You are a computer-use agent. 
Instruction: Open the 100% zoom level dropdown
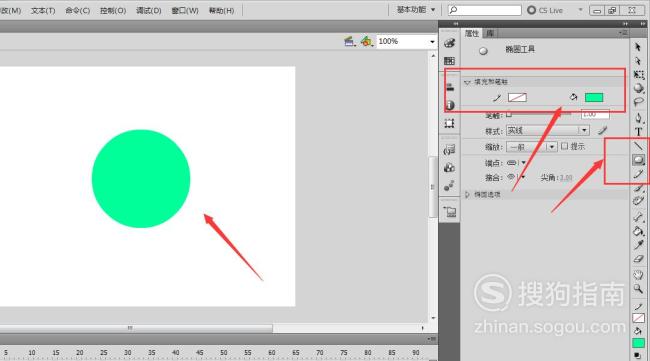[x=406, y=41]
